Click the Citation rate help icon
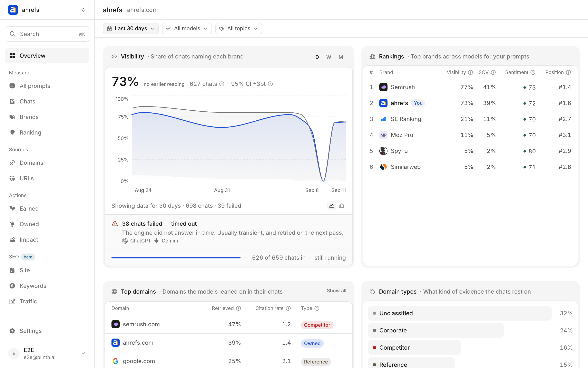The width and height of the screenshot is (588, 368). pyautogui.click(x=288, y=308)
